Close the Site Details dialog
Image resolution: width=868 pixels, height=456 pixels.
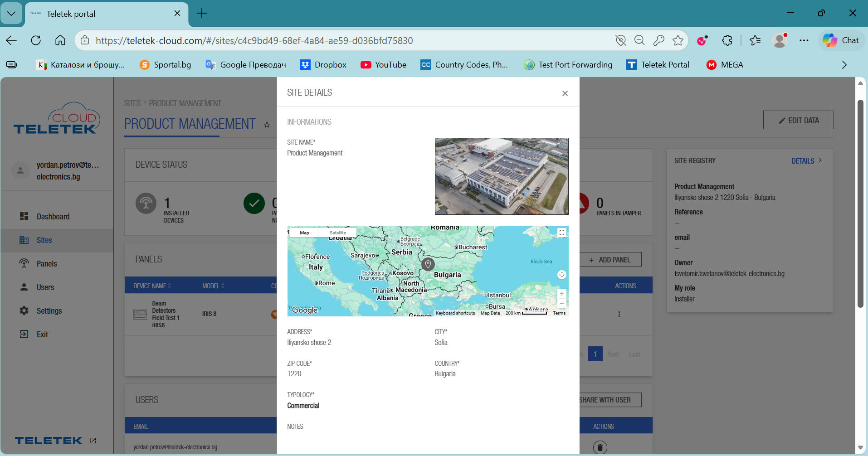coord(565,93)
